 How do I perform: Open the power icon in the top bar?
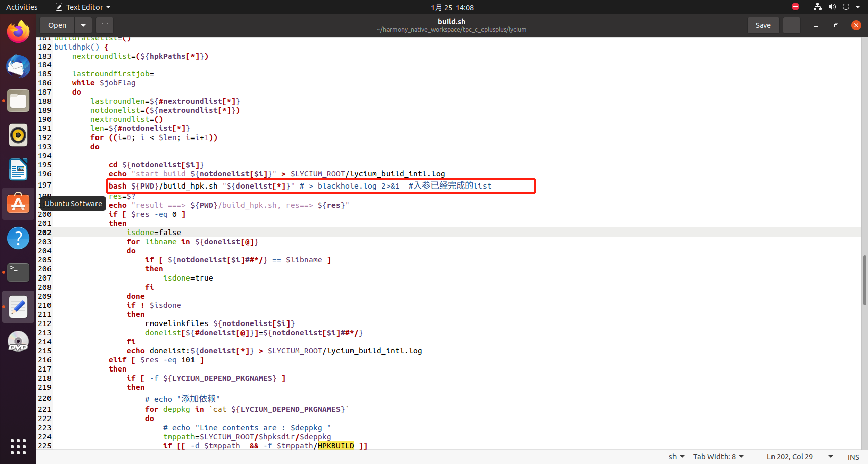point(846,7)
